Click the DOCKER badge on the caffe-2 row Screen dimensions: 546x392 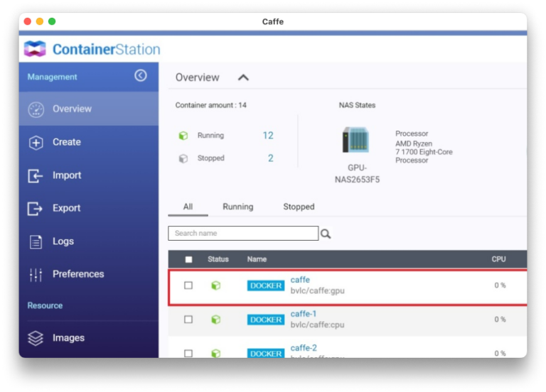(266, 353)
